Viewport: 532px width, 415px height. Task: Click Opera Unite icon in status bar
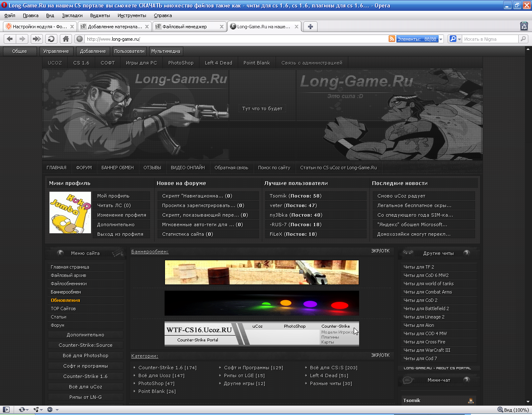coord(36,410)
